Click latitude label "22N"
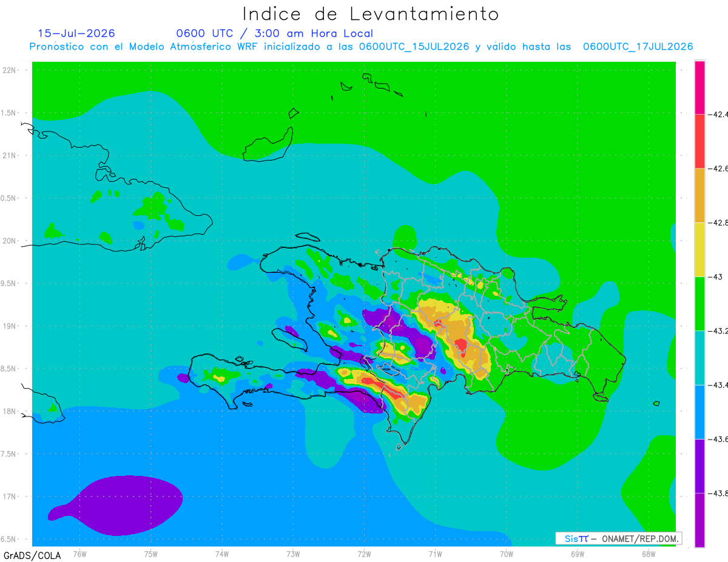Image resolution: width=728 pixels, height=562 pixels. (x=10, y=70)
